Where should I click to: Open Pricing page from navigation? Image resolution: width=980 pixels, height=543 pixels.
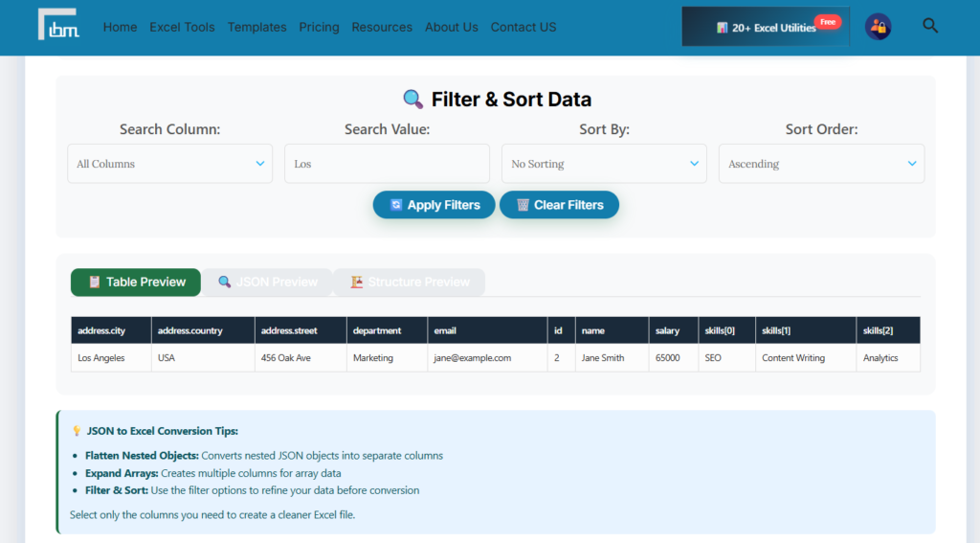[x=319, y=27]
